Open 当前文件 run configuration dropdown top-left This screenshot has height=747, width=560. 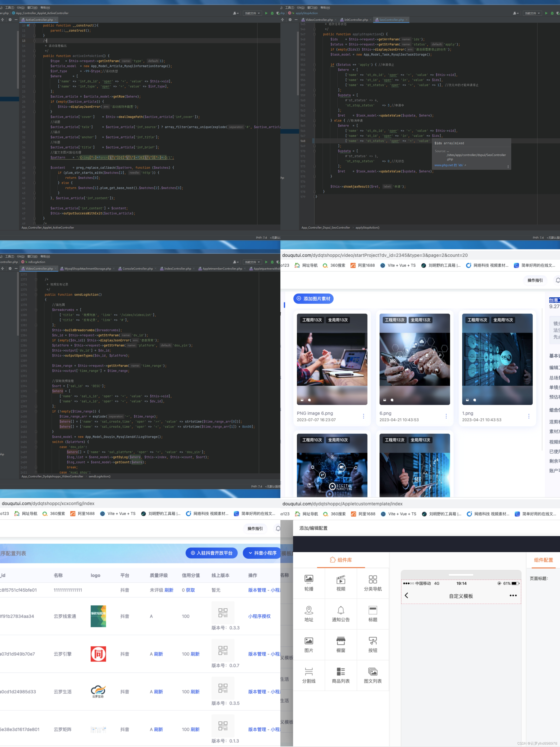pos(252,13)
